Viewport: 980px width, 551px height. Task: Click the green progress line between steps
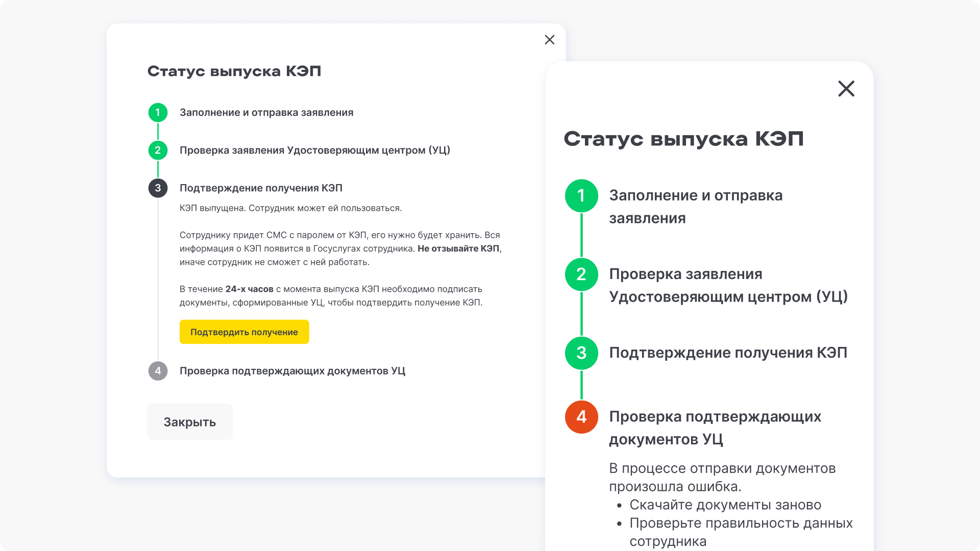(581, 235)
